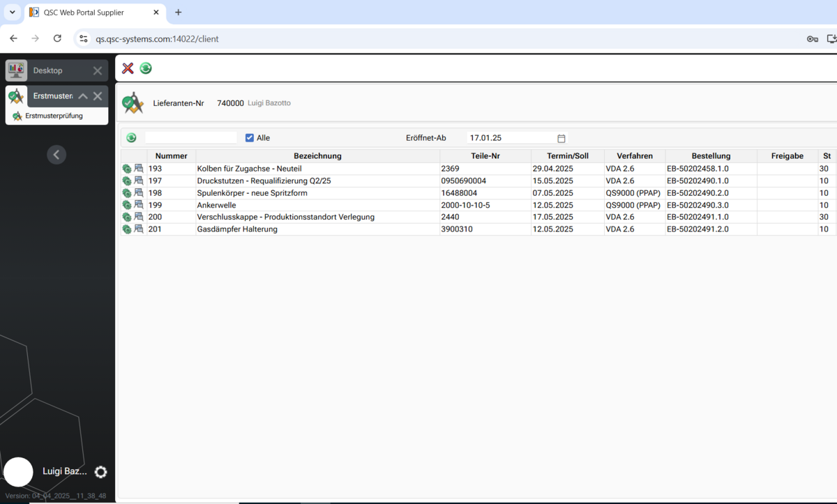The width and height of the screenshot is (837, 504).
Task: Click document icon in row 197
Action: 139,181
